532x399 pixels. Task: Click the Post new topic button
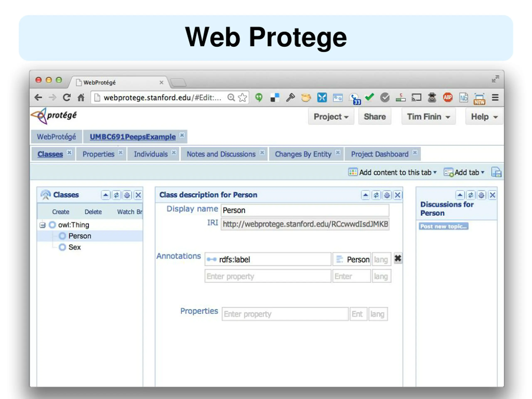pyautogui.click(x=443, y=226)
